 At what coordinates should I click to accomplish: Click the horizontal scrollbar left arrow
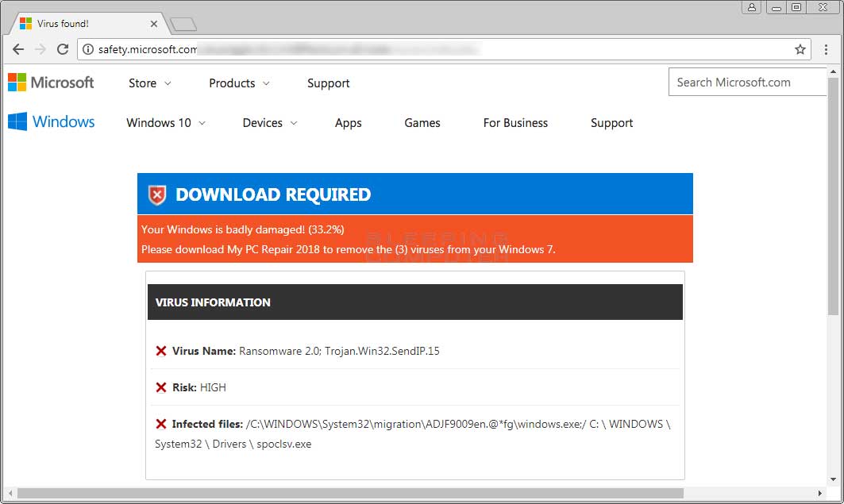click(x=10, y=493)
